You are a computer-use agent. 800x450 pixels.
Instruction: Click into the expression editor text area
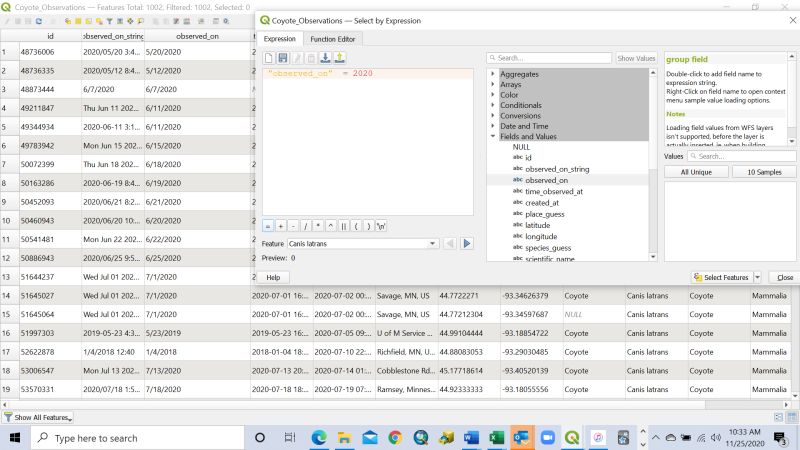click(x=368, y=142)
